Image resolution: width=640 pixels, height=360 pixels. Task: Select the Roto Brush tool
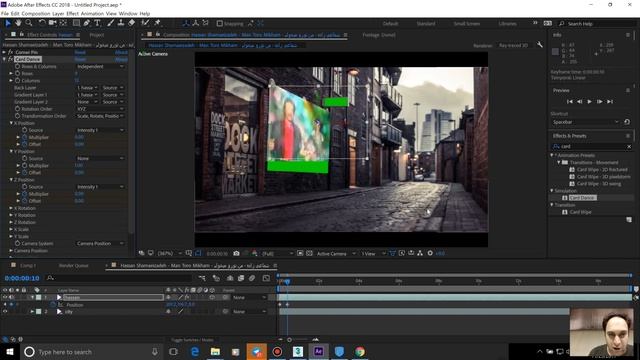(145, 23)
